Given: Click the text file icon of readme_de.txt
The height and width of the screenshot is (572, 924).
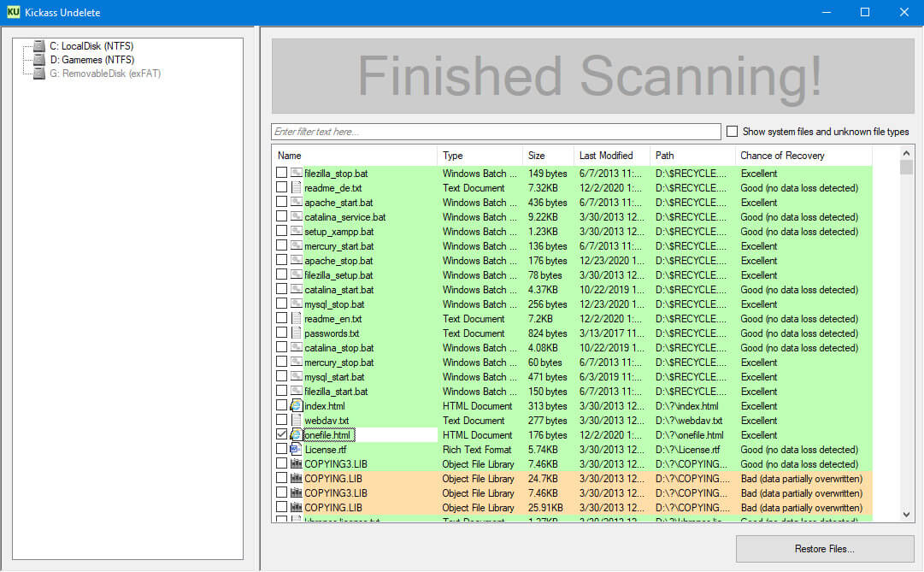Looking at the screenshot, I should pyautogui.click(x=297, y=187).
